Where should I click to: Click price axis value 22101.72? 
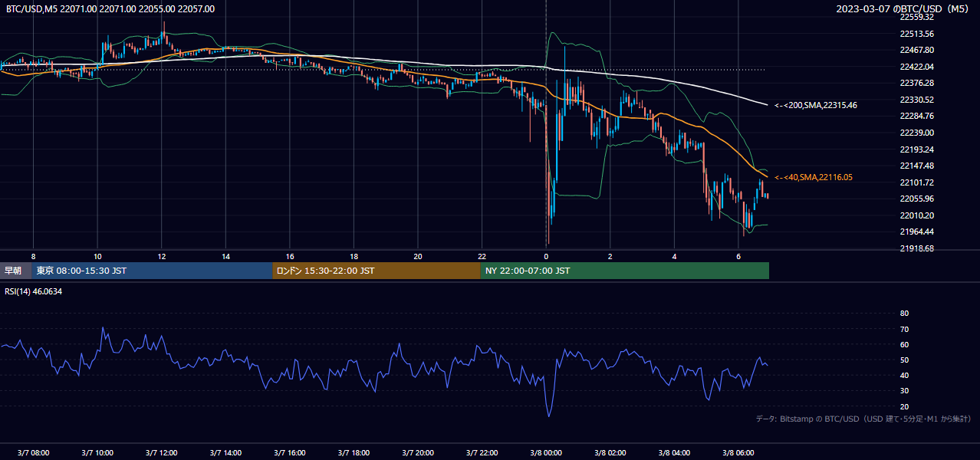pos(916,182)
